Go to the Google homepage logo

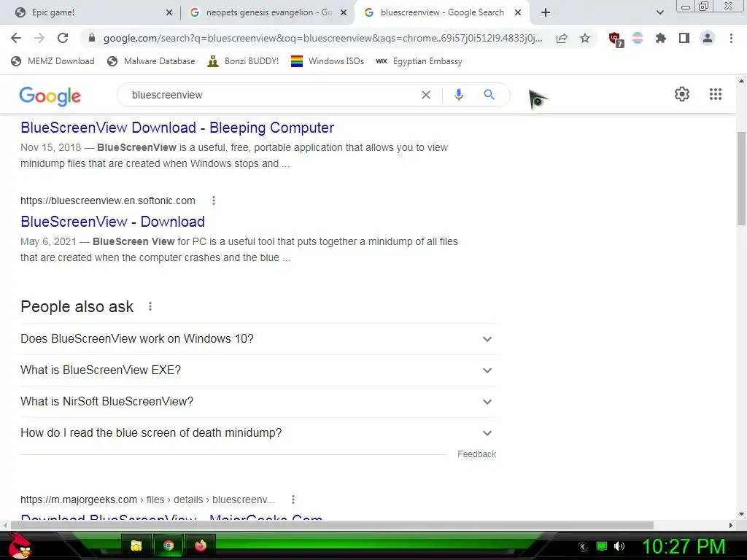coord(50,96)
